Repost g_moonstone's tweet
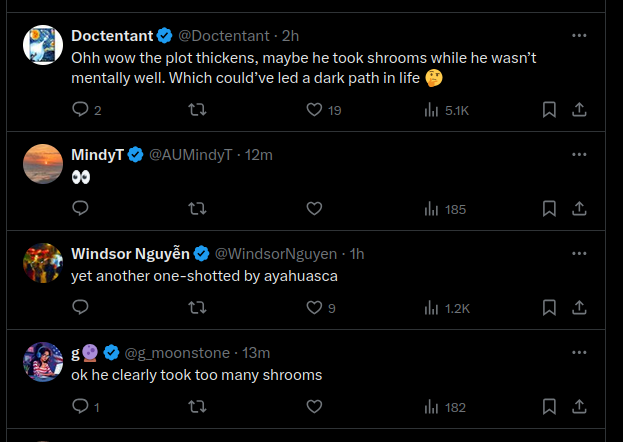The width and height of the screenshot is (623, 442). point(197,406)
